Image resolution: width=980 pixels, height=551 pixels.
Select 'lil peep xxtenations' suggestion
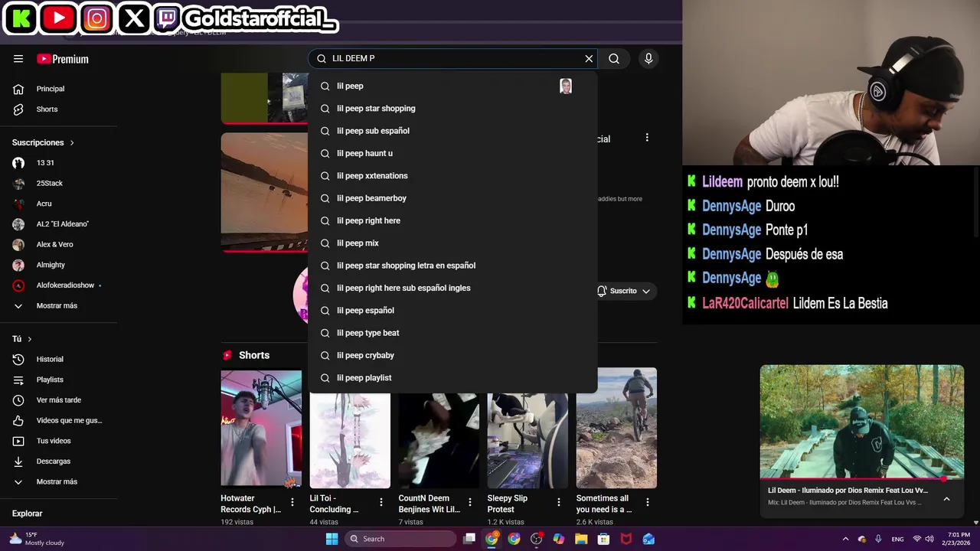point(452,175)
